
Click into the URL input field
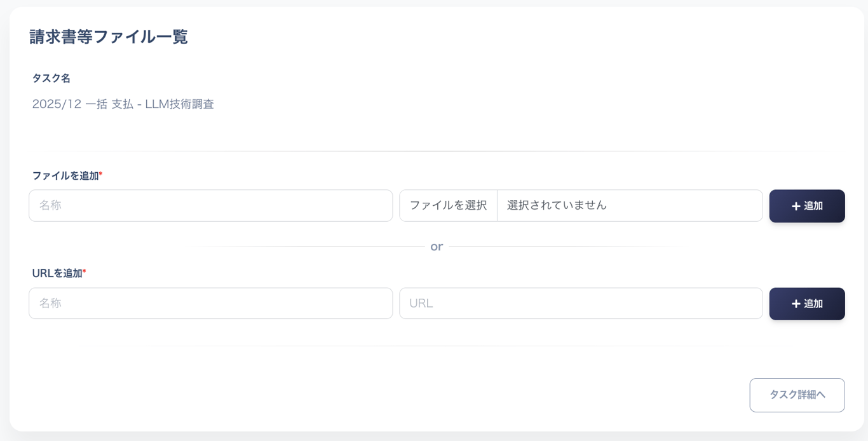[580, 303]
